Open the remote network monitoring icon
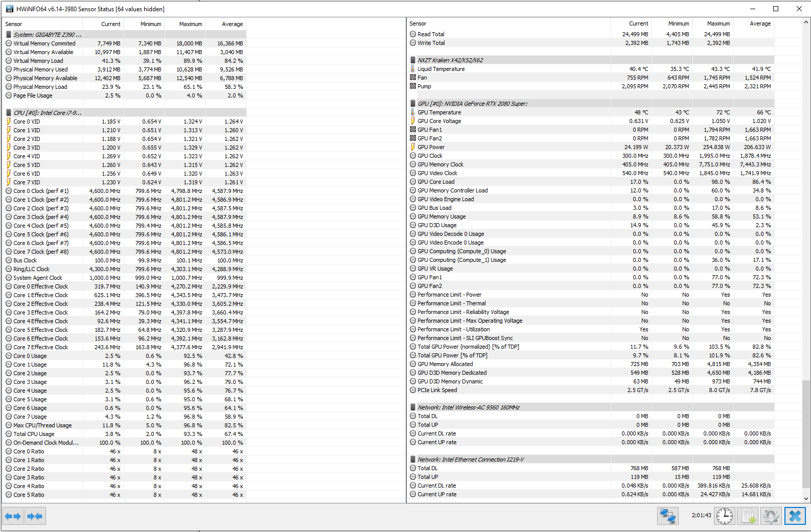 [x=667, y=516]
